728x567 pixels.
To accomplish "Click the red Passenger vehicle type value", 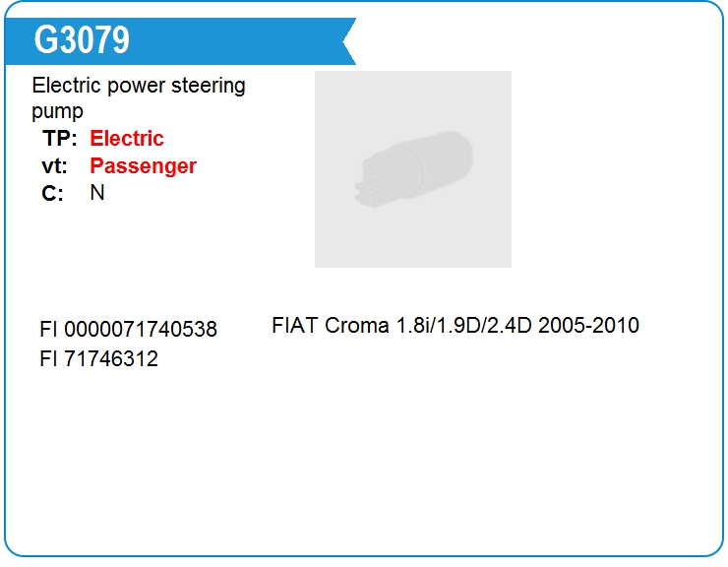I will (143, 166).
